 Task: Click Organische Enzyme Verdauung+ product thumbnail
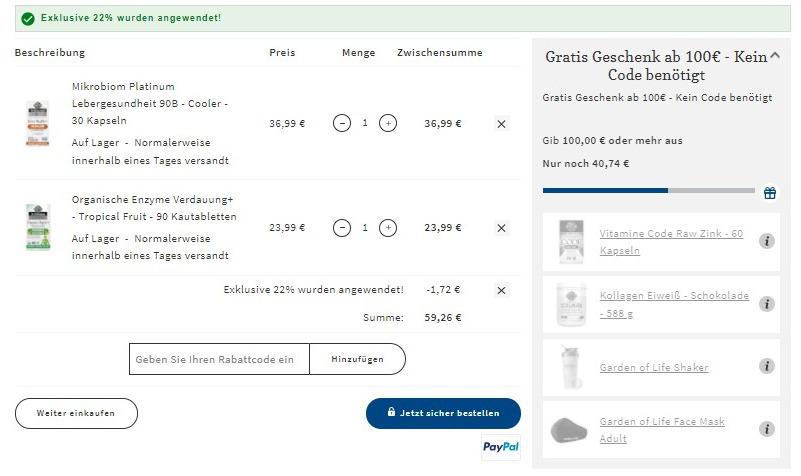pos(38,227)
